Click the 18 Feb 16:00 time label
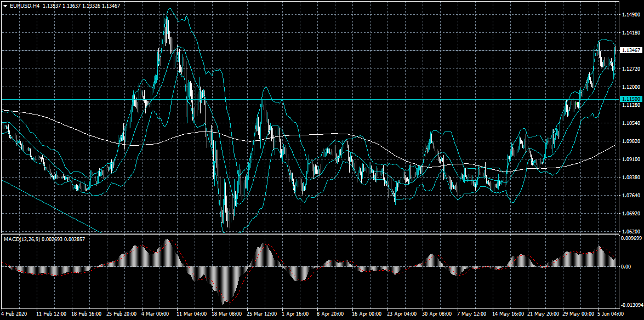The height and width of the screenshot is (320, 644). pos(87,314)
